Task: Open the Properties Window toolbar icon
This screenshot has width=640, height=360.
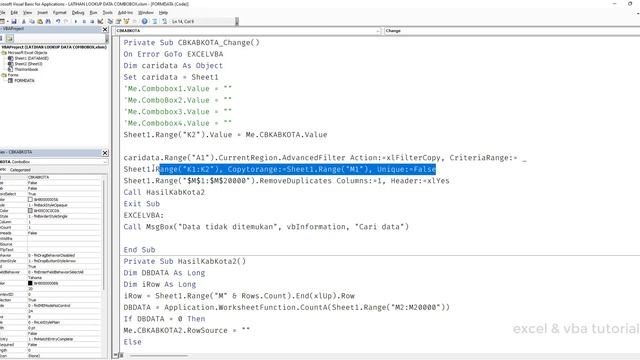Action: click(118, 21)
